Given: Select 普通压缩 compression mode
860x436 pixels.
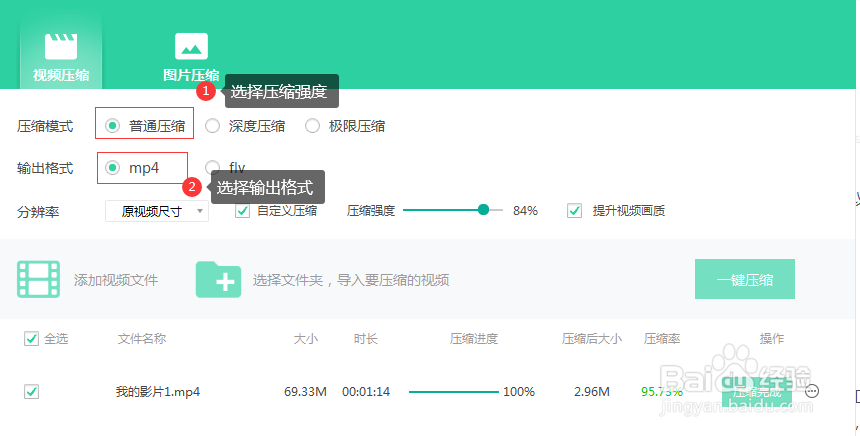Looking at the screenshot, I should pyautogui.click(x=112, y=126).
